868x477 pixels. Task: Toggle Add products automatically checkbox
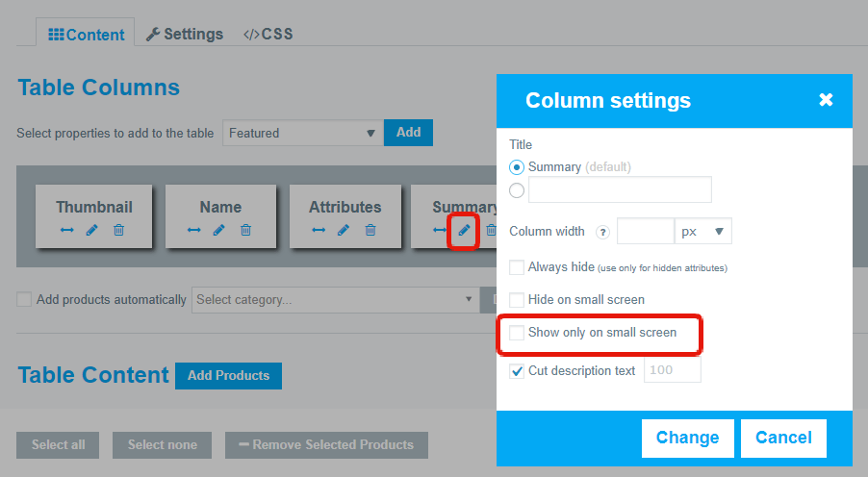click(x=24, y=299)
